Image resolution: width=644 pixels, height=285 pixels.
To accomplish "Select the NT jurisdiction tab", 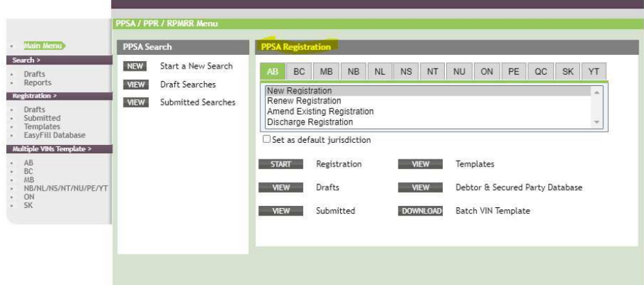I will [x=432, y=72].
